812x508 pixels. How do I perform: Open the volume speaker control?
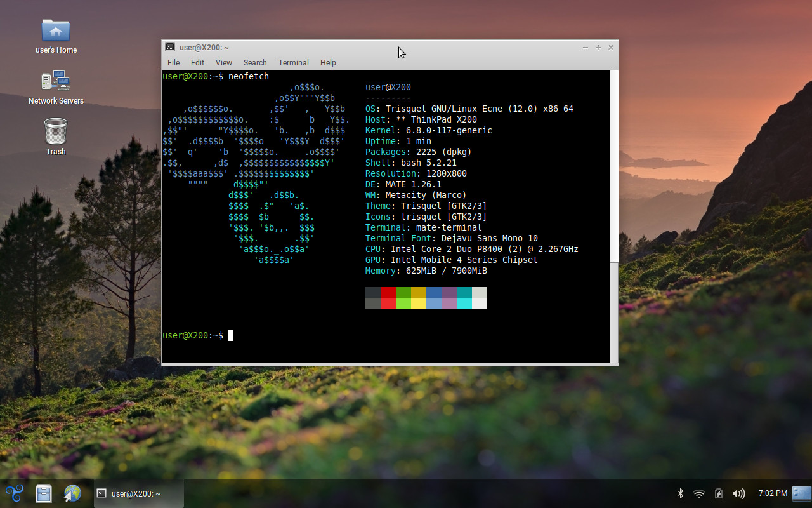tap(738, 493)
